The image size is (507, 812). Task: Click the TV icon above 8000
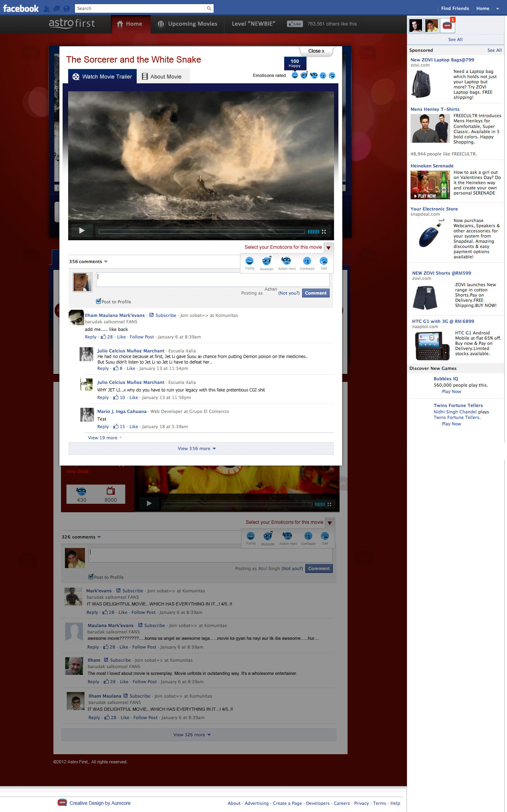click(x=111, y=491)
